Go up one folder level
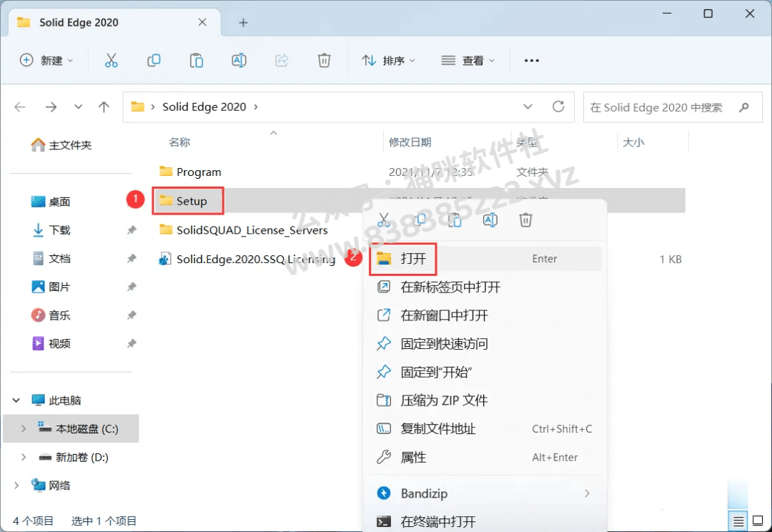The image size is (772, 532). point(104,107)
